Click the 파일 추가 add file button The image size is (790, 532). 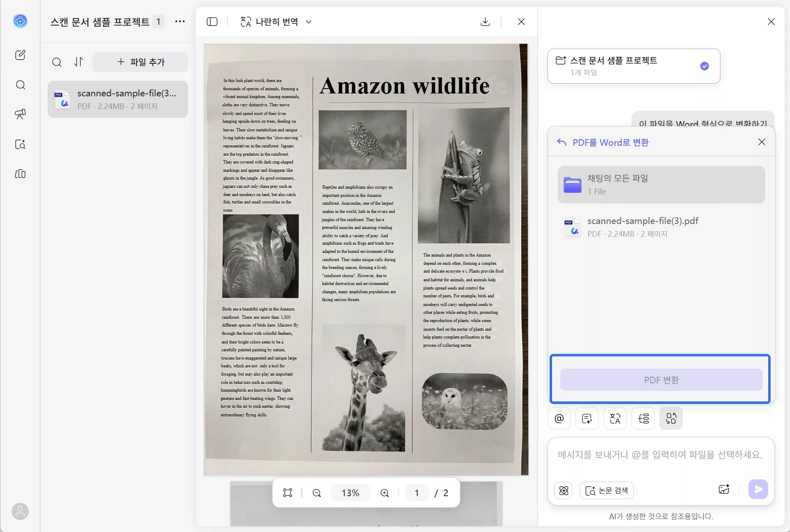(x=140, y=62)
